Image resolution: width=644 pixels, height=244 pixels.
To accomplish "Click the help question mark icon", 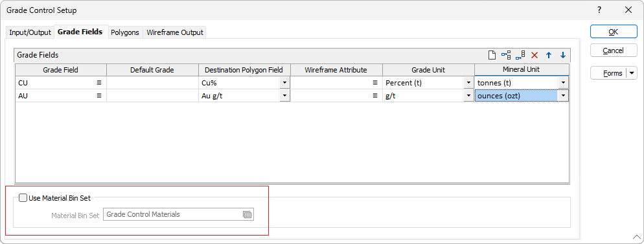I will [x=600, y=10].
